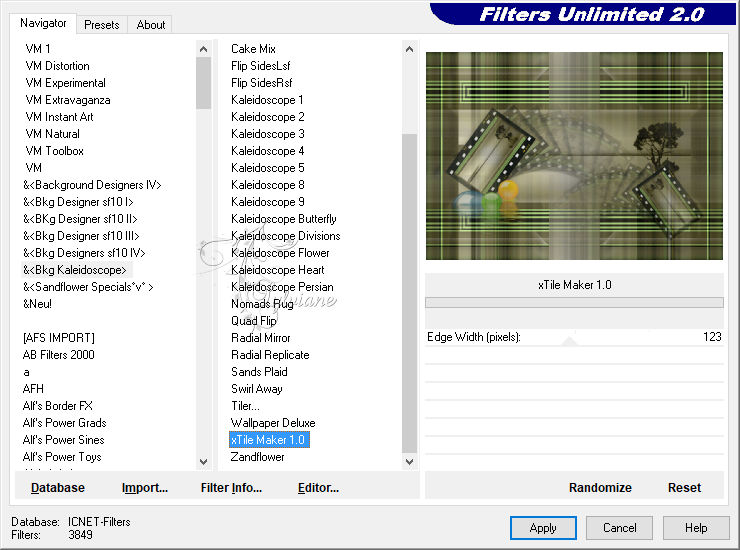Click category list scroll-up arrow
The image size is (740, 550).
click(203, 49)
